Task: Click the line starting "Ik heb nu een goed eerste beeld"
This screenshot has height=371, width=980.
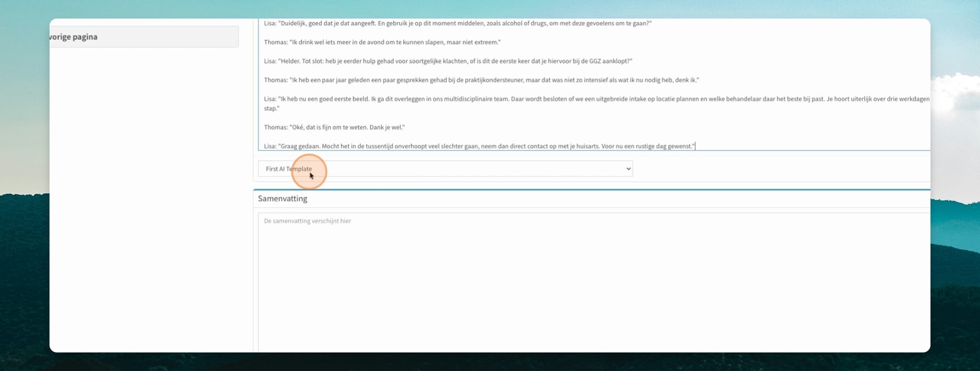Action: pos(597,104)
